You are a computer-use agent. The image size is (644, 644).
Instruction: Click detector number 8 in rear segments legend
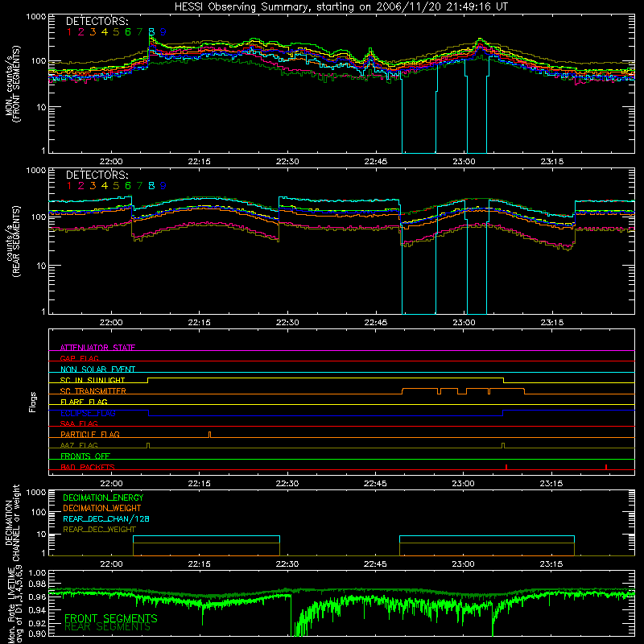coord(151,186)
